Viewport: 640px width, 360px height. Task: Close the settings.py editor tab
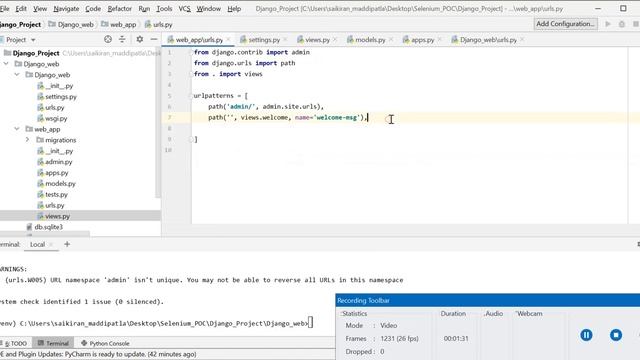coord(285,40)
